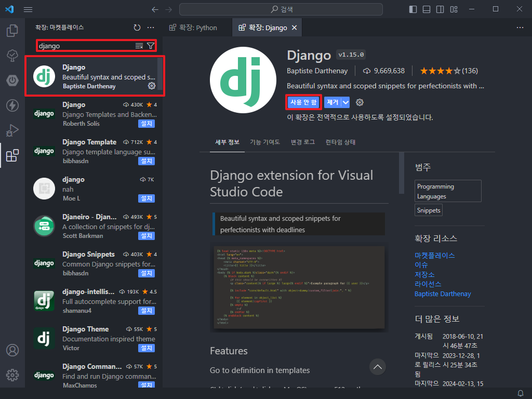This screenshot has height=399, width=532.
Task: Go back with the left arrow
Action: 155,9
